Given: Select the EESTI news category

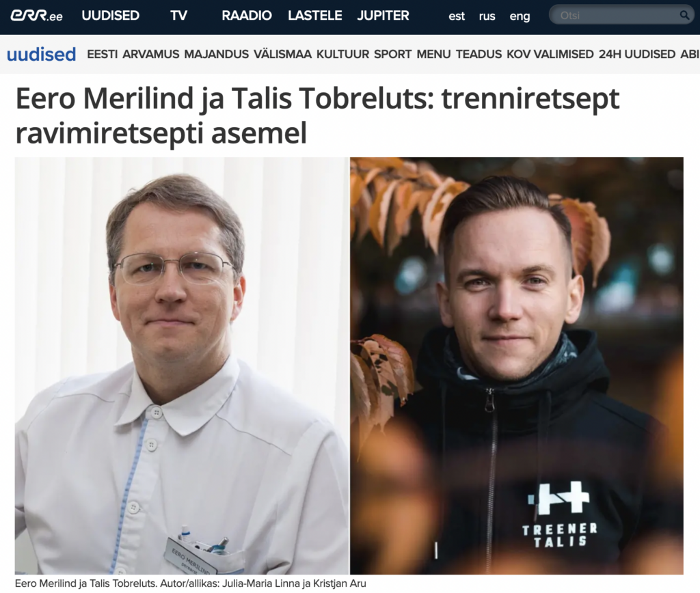Looking at the screenshot, I should coord(103,55).
